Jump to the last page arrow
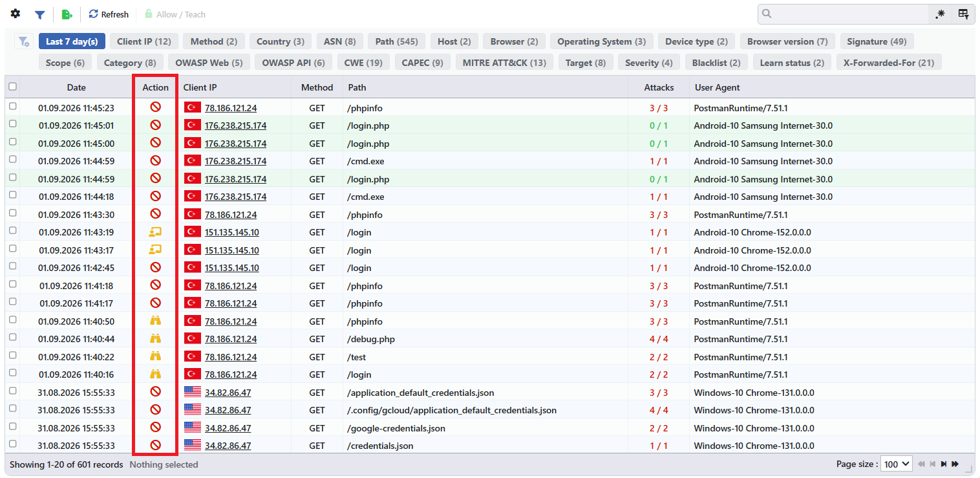The image size is (980, 478). pos(955,464)
